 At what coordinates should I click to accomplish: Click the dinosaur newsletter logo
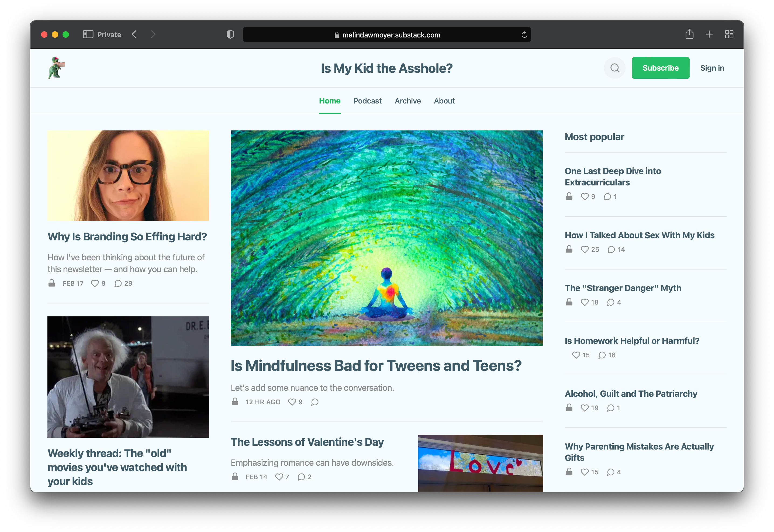pyautogui.click(x=56, y=68)
